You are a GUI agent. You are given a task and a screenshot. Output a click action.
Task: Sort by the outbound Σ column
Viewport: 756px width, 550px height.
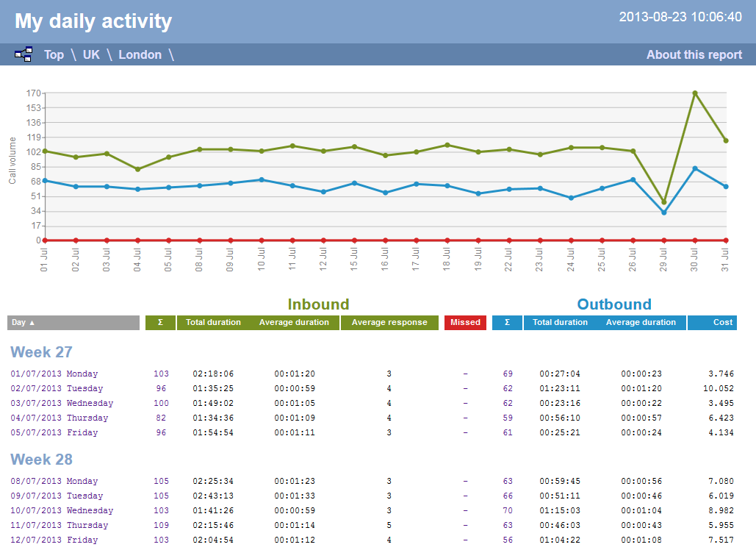tap(507, 322)
